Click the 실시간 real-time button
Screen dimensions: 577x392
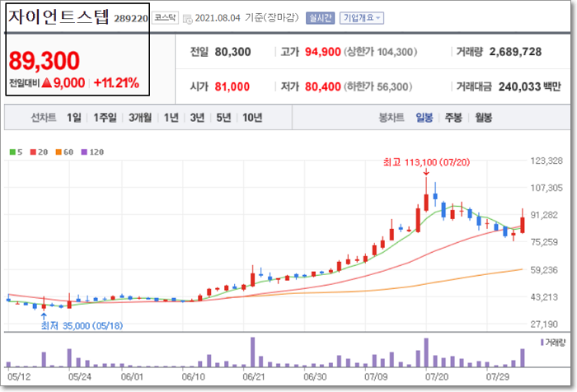[x=320, y=18]
